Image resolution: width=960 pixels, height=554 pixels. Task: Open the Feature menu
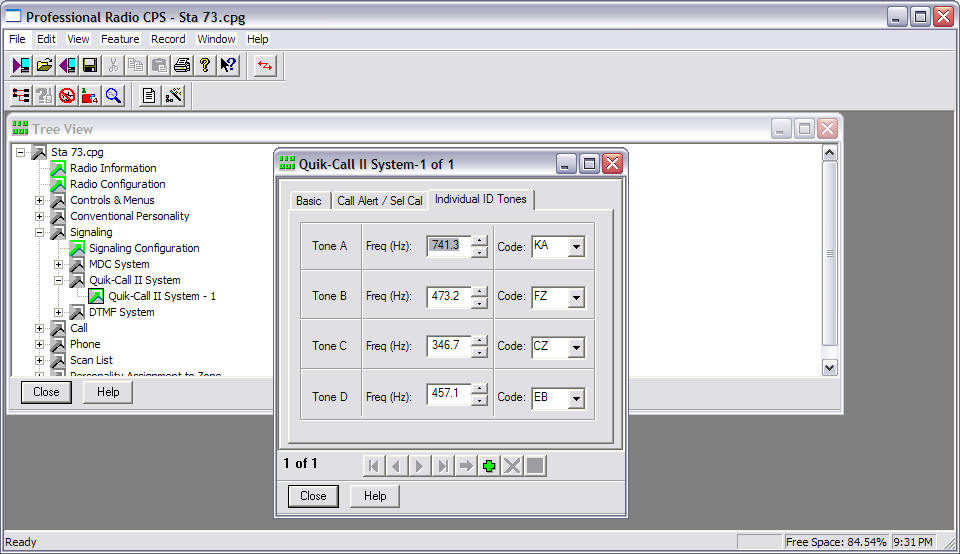click(x=120, y=39)
